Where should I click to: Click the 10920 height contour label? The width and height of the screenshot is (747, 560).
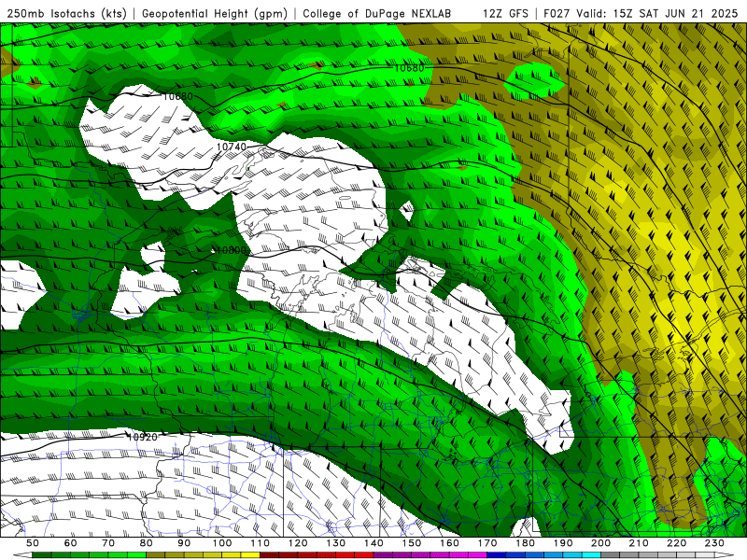pyautogui.click(x=143, y=437)
